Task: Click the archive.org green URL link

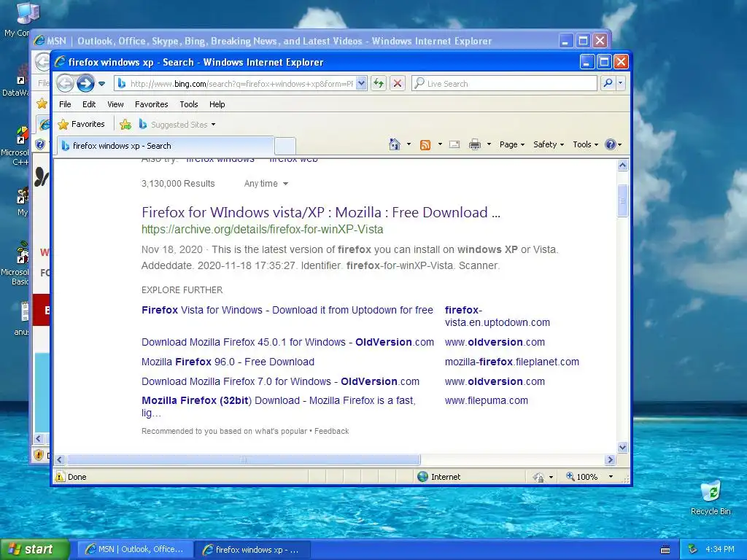Action: point(262,230)
